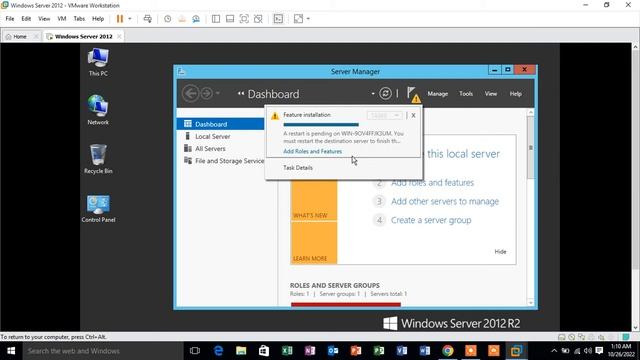
Task: Open the Tools menu in Server Manager
Action: [x=466, y=94]
